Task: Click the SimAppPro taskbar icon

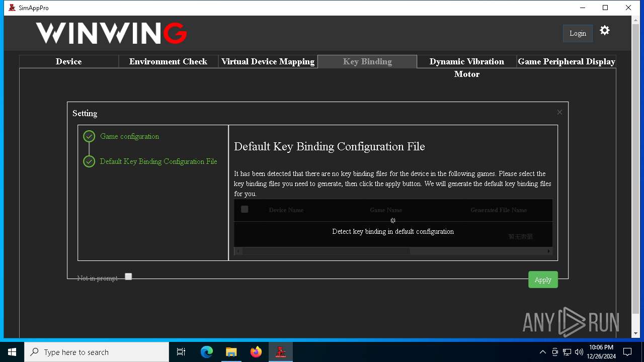Action: [x=281, y=352]
